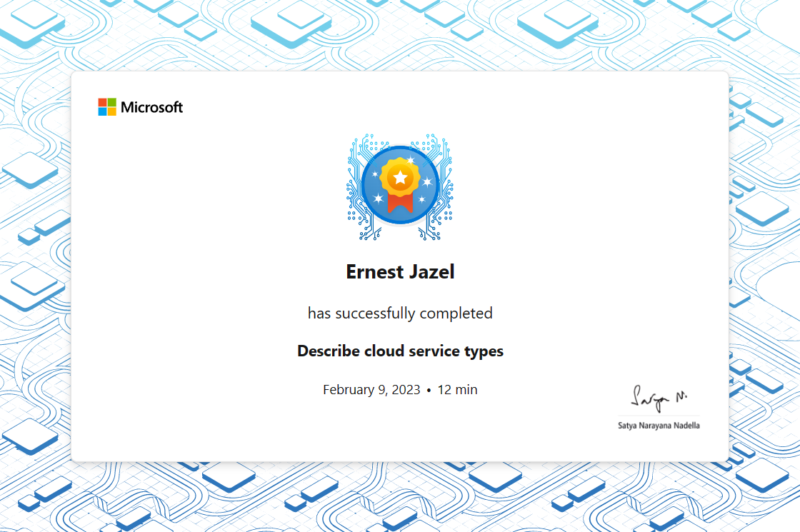Select the name Ernest Jazel
800x532 pixels.
400,271
